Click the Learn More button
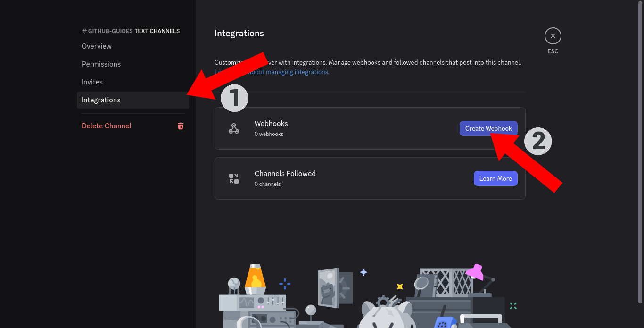Image resolution: width=644 pixels, height=328 pixels. point(495,178)
